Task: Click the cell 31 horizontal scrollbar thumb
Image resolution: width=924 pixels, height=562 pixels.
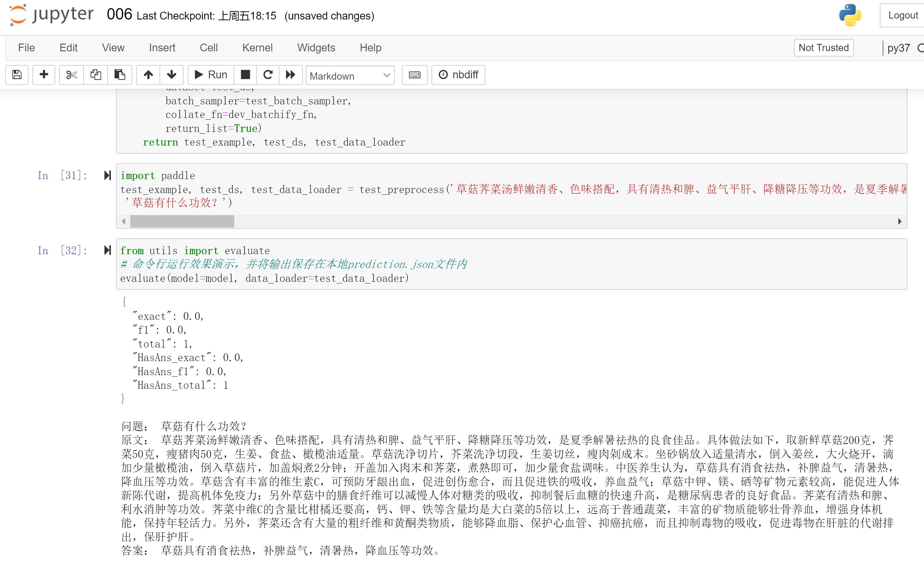Action: click(x=182, y=221)
